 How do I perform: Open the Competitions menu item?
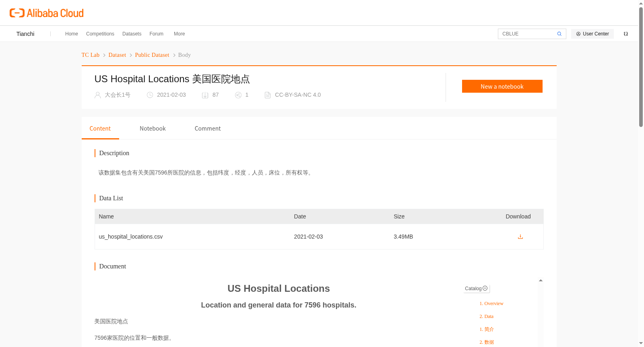tap(100, 34)
